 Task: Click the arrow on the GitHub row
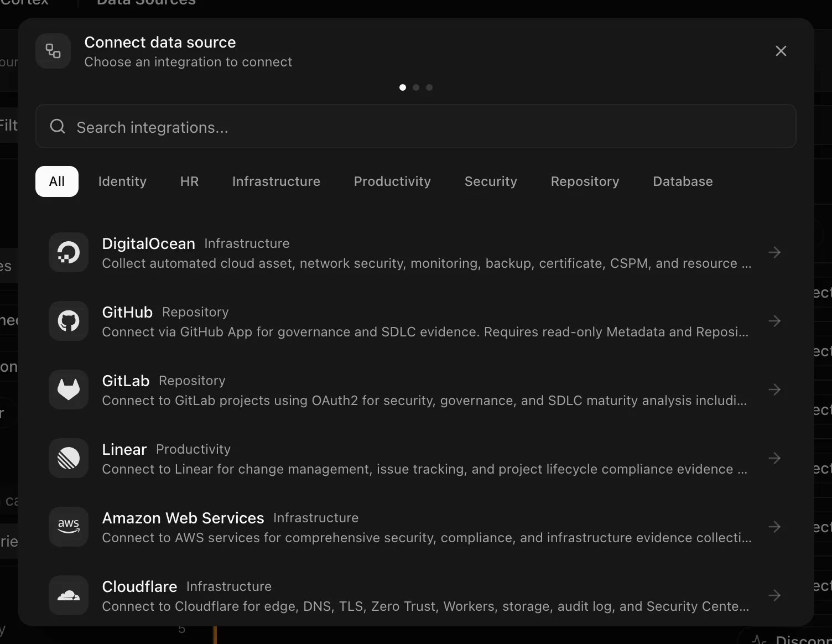point(774,321)
